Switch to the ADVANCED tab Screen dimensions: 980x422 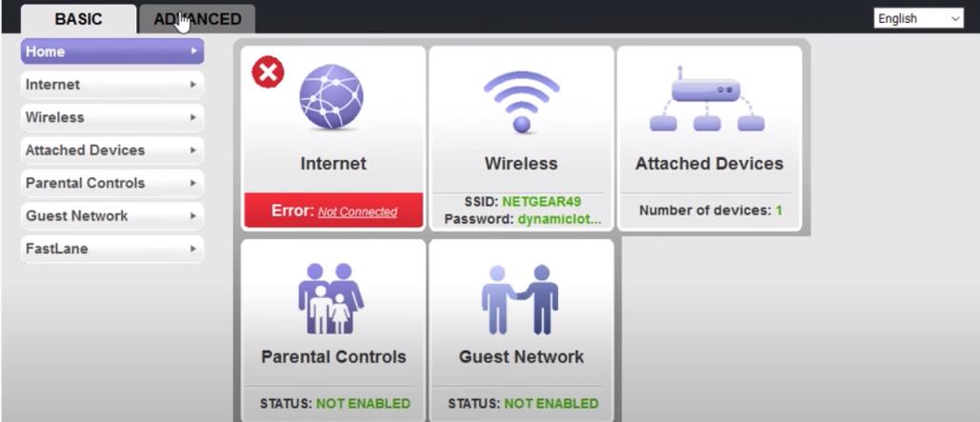pyautogui.click(x=197, y=19)
